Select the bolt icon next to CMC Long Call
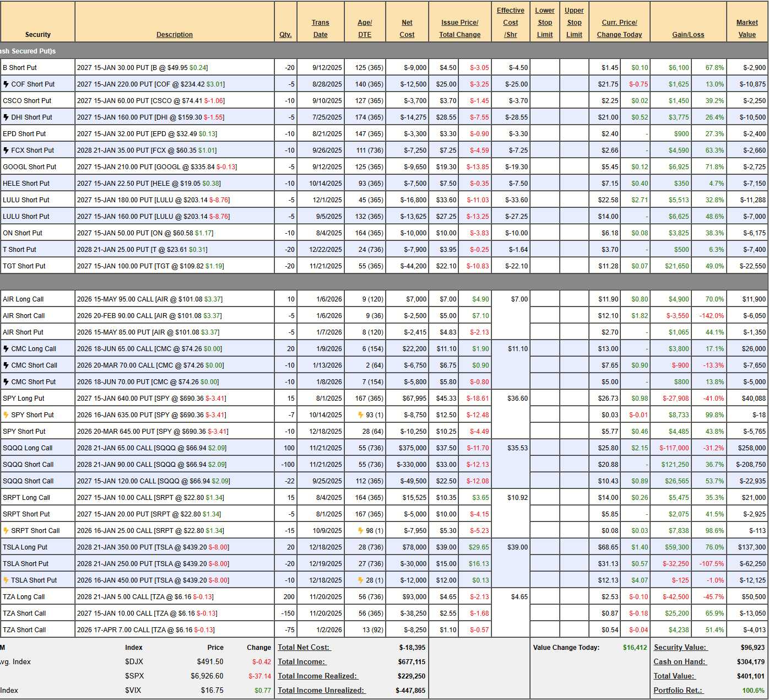 tap(6, 349)
